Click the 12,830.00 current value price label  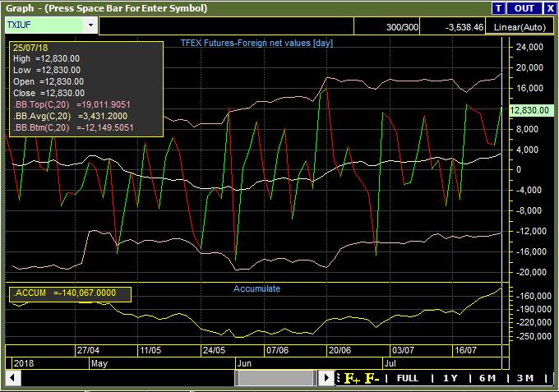[529, 109]
